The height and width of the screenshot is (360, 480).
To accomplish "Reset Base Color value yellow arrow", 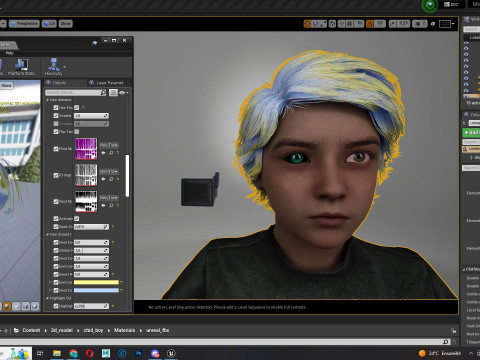I will click(x=113, y=227).
